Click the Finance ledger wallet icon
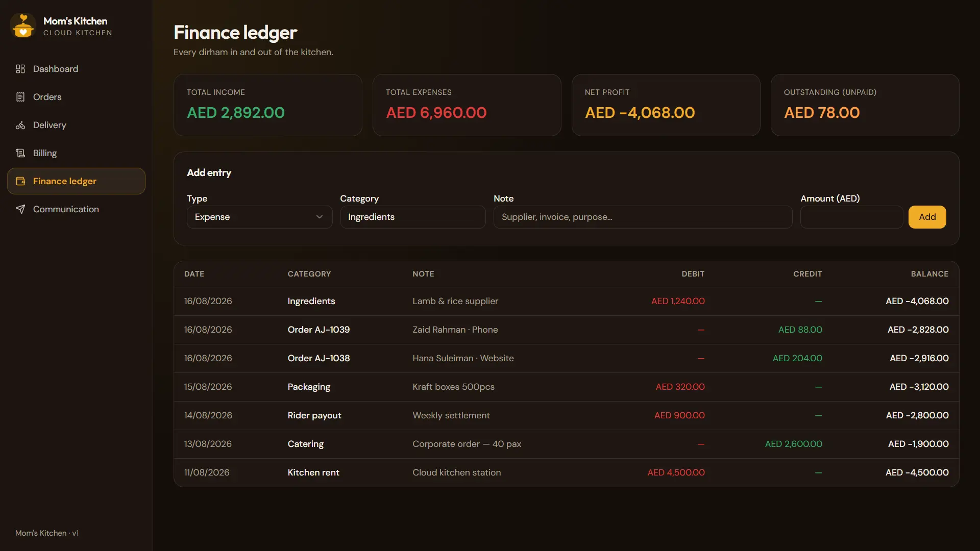Image resolution: width=980 pixels, height=551 pixels. coord(20,181)
